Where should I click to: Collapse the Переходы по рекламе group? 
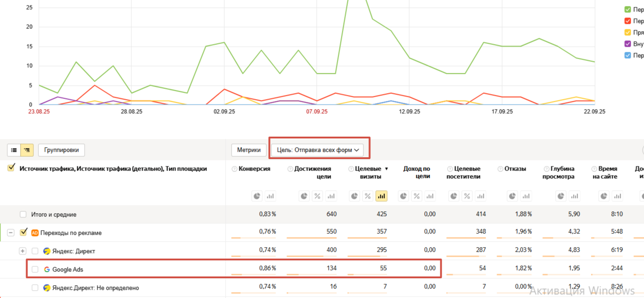pos(11,233)
